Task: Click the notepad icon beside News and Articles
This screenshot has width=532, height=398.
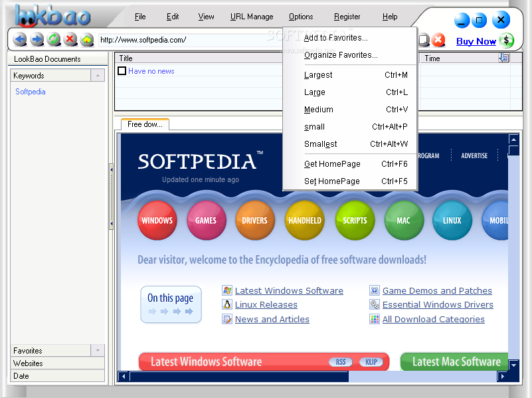Action: pos(227,319)
